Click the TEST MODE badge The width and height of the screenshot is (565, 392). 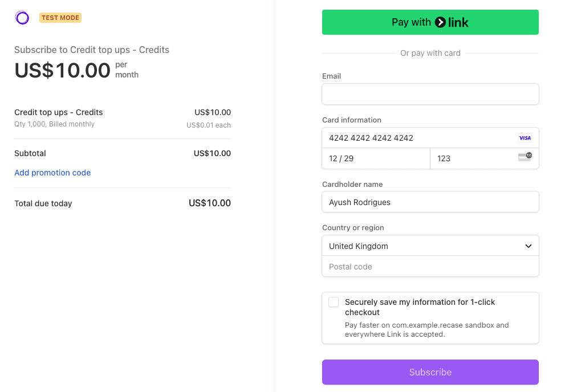click(x=60, y=18)
